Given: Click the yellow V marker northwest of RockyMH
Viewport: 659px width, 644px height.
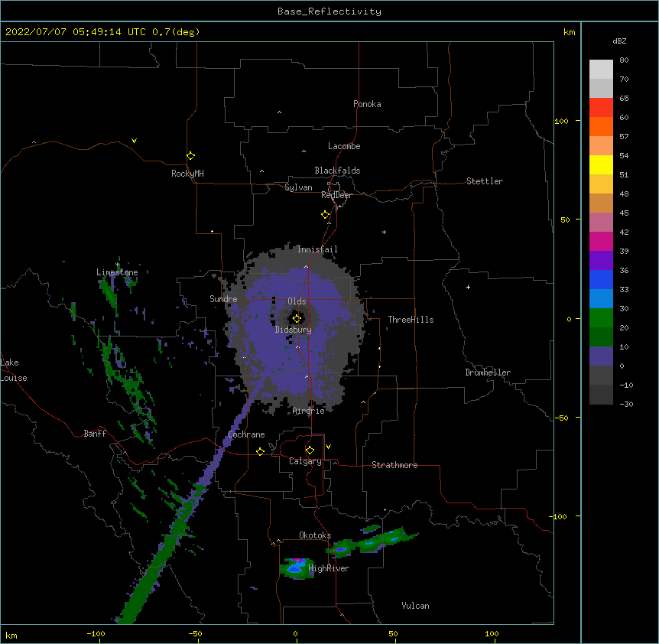Looking at the screenshot, I should (134, 141).
